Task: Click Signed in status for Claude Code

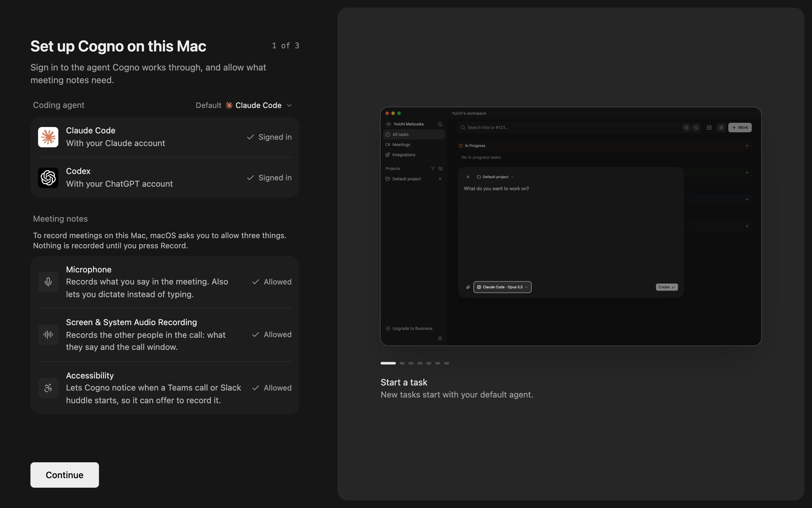Action: [269, 137]
